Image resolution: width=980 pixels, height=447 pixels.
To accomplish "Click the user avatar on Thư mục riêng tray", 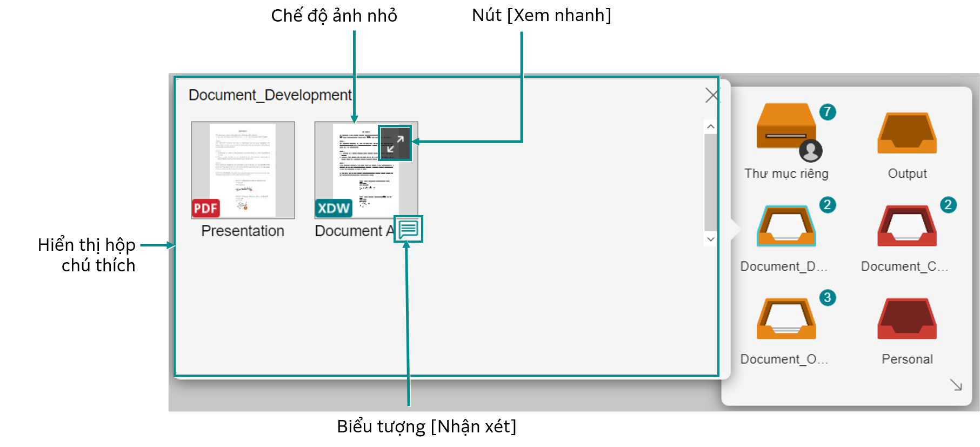I will click(x=810, y=150).
